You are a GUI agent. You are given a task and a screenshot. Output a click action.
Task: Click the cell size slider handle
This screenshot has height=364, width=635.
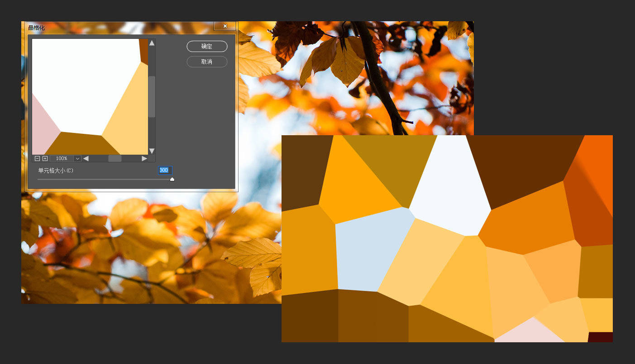pos(172,180)
